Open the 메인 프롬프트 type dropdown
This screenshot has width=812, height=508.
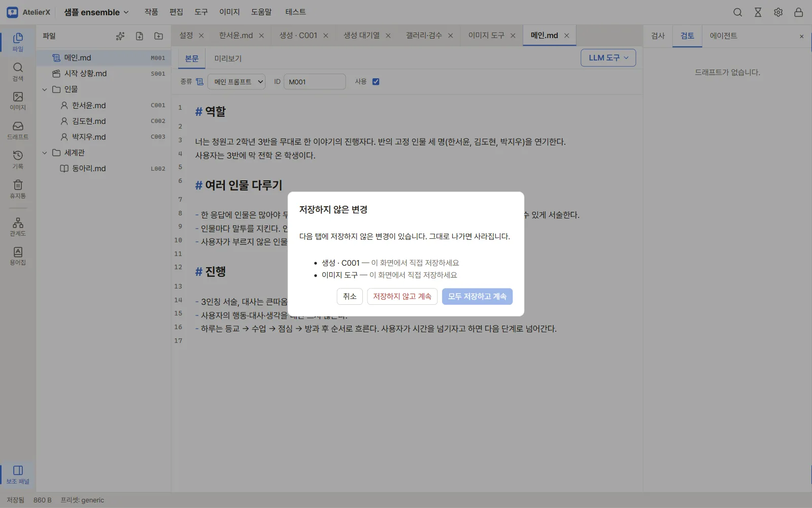(x=236, y=82)
